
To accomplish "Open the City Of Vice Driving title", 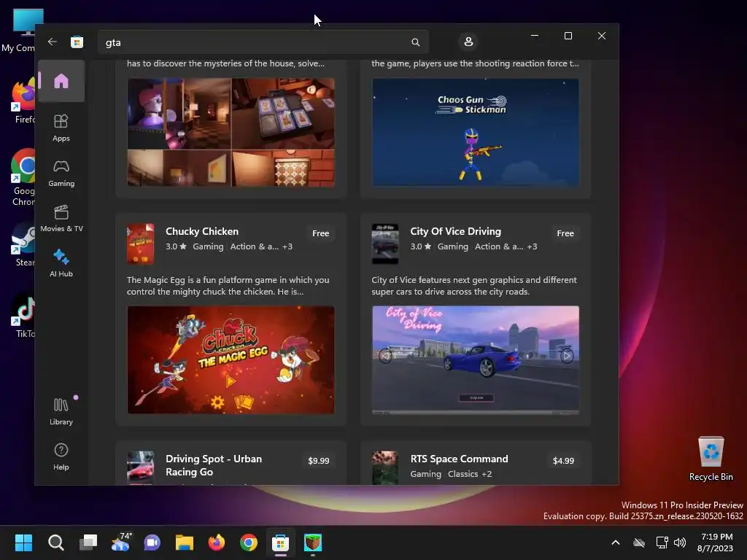I will pos(455,231).
